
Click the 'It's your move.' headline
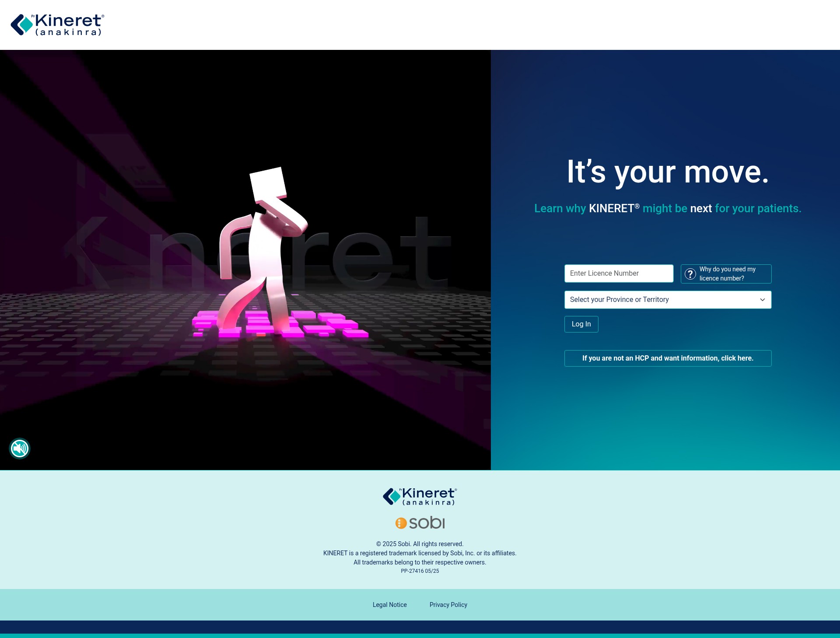668,172
